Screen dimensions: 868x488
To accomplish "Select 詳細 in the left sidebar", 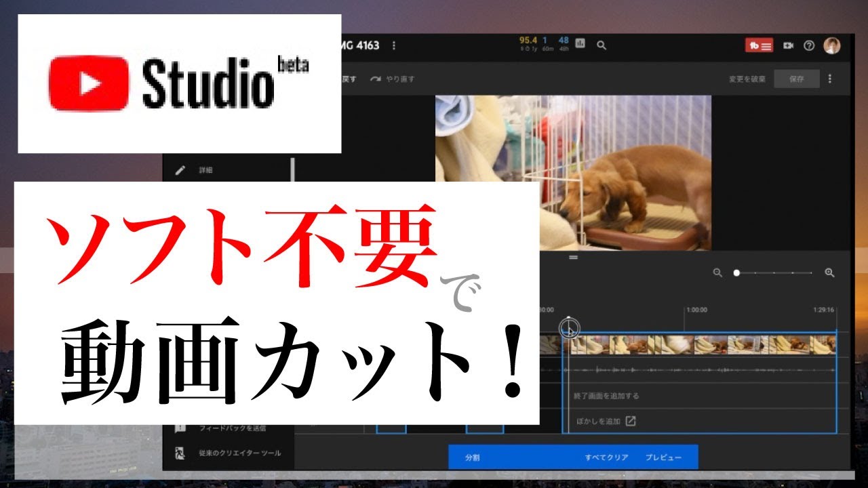I will click(205, 170).
